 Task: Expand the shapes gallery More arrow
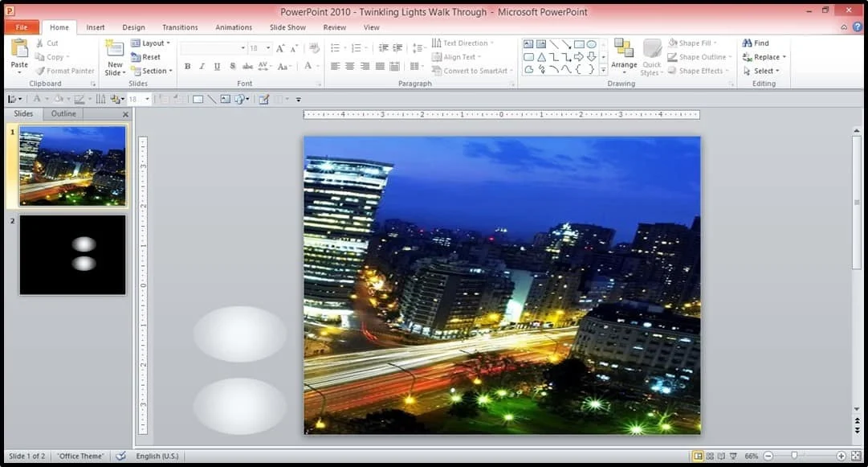pyautogui.click(x=603, y=70)
